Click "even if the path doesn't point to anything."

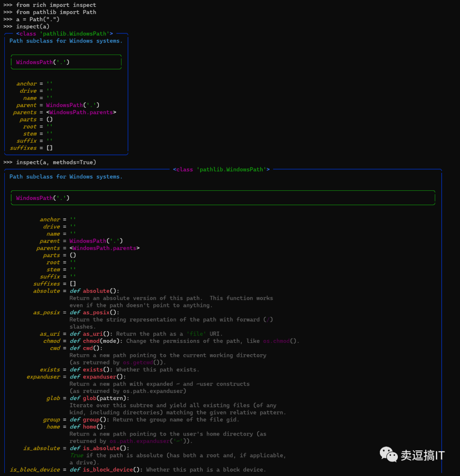[x=141, y=305]
